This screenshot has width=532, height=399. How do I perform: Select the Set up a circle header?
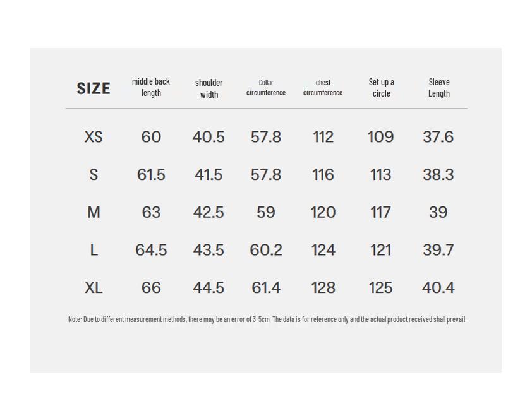pos(381,88)
